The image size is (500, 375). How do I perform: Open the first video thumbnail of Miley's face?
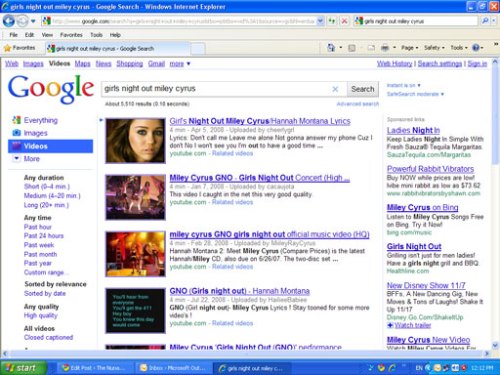point(135,140)
